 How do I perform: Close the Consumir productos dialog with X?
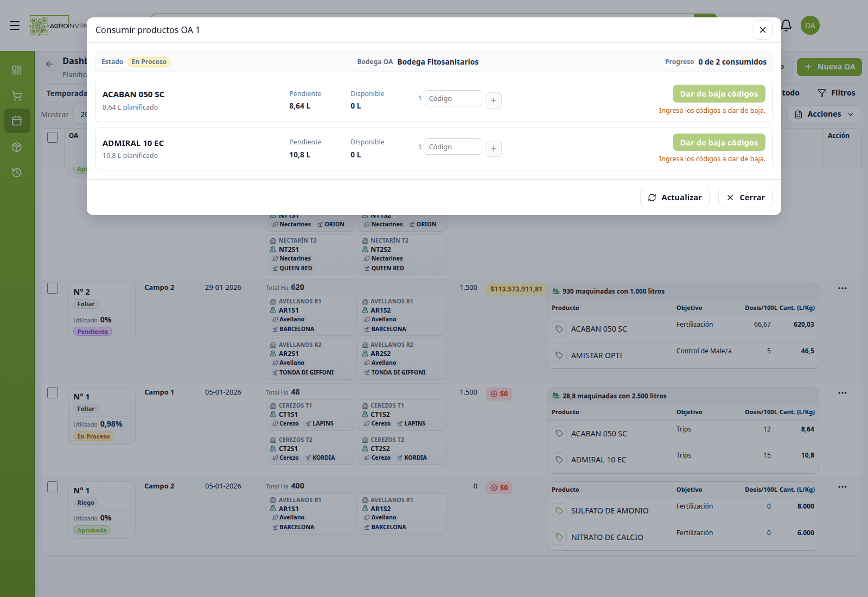tap(762, 30)
